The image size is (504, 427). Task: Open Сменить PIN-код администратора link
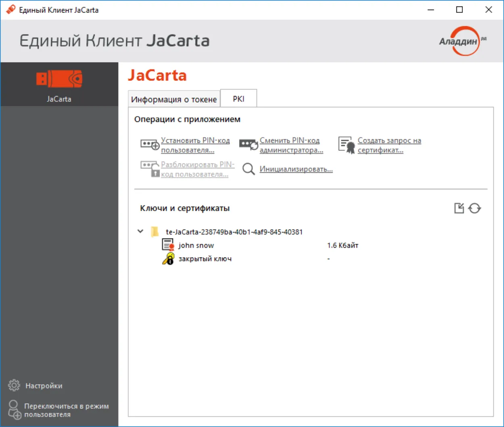(292, 145)
